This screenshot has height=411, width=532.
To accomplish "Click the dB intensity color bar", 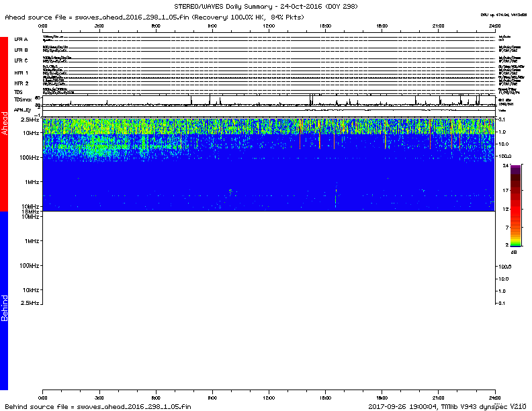I will [x=515, y=205].
